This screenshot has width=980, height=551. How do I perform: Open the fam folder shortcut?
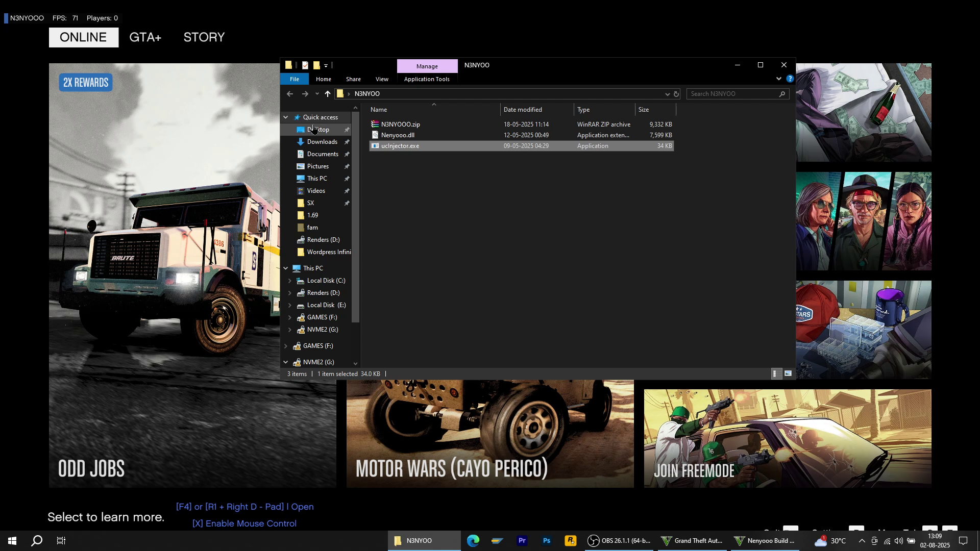tap(312, 228)
